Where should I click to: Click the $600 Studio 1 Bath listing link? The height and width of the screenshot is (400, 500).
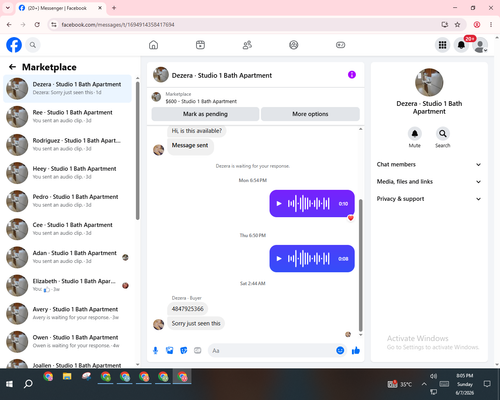[x=201, y=101]
